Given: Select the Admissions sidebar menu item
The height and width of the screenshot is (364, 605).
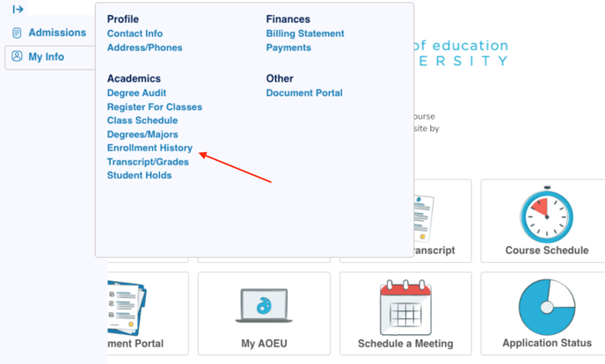Looking at the screenshot, I should 50,33.
